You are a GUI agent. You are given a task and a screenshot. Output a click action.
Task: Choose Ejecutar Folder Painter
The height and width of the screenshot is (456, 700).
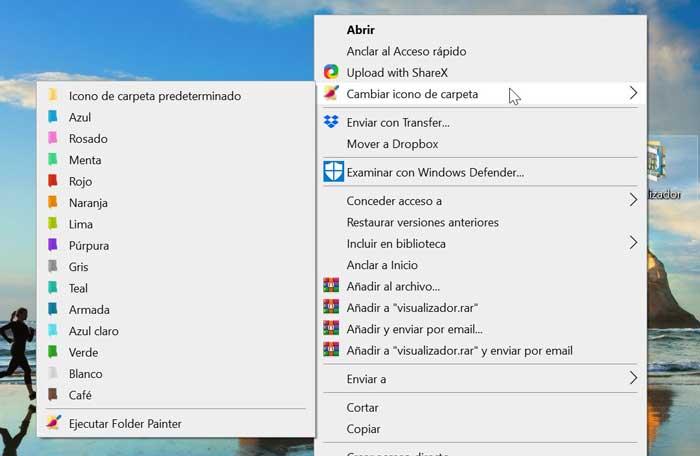click(x=125, y=423)
